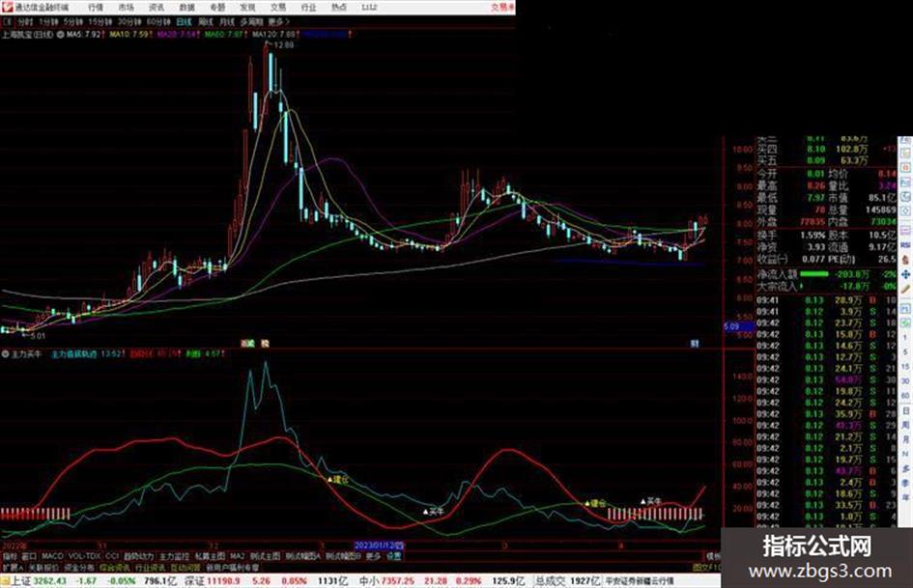Select the 窗口 tab at bottom
Image resolution: width=913 pixels, height=588 pixels.
tap(29, 556)
